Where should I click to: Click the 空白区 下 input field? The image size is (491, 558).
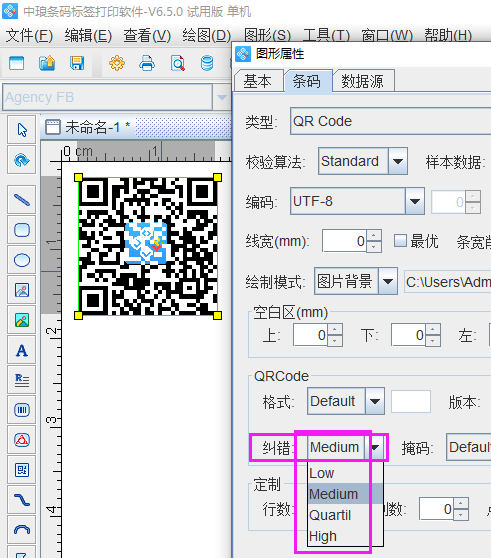point(409,335)
